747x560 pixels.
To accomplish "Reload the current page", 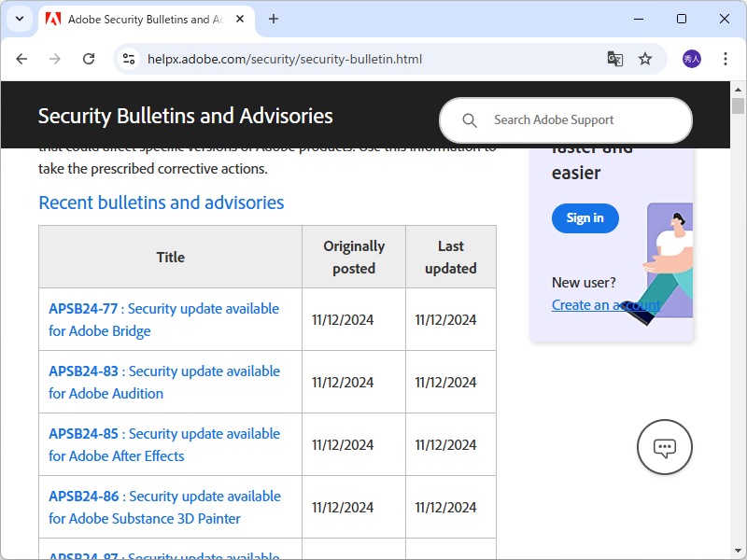I will (x=89, y=59).
